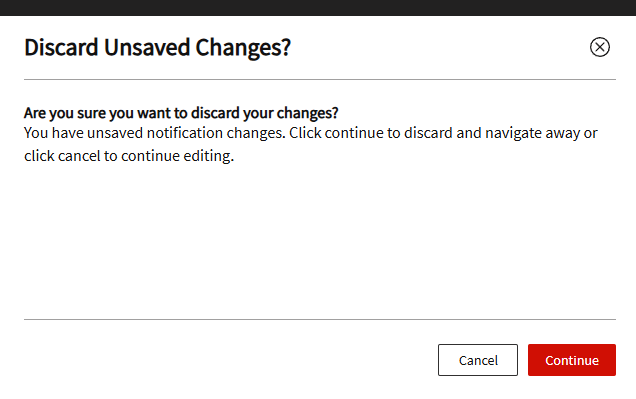Close the dialog with the circled X icon
This screenshot has height=399, width=636.
[599, 47]
